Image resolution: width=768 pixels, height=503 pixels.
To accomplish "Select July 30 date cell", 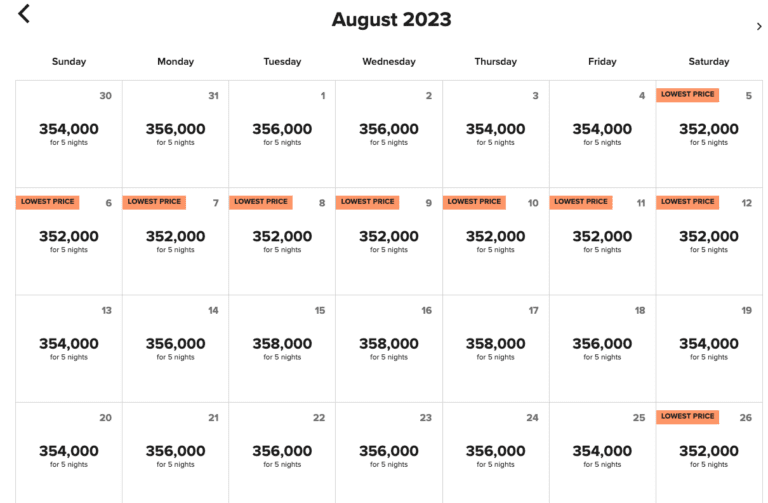I will pos(68,133).
